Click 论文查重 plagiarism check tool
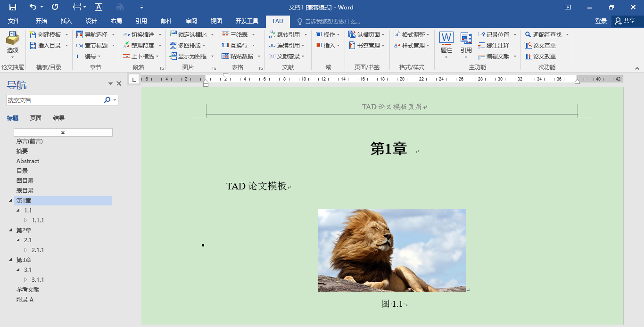This screenshot has height=327, width=644. click(540, 46)
